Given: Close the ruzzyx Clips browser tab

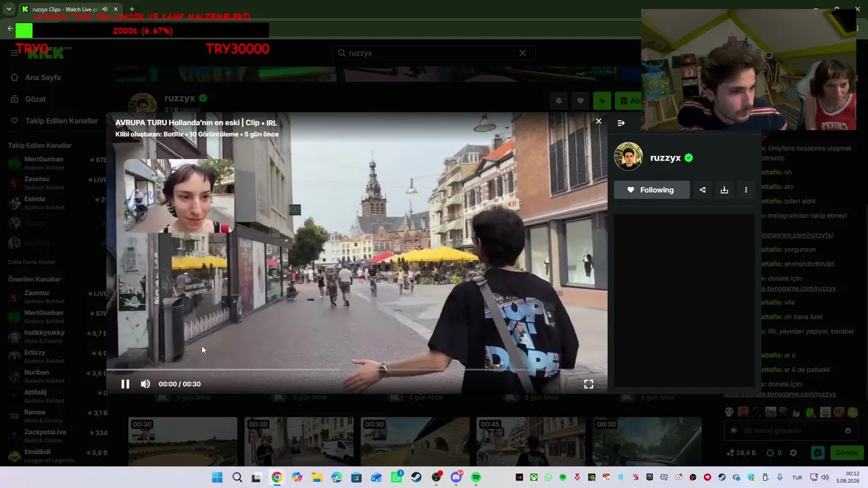Looking at the screenshot, I should 116,9.
